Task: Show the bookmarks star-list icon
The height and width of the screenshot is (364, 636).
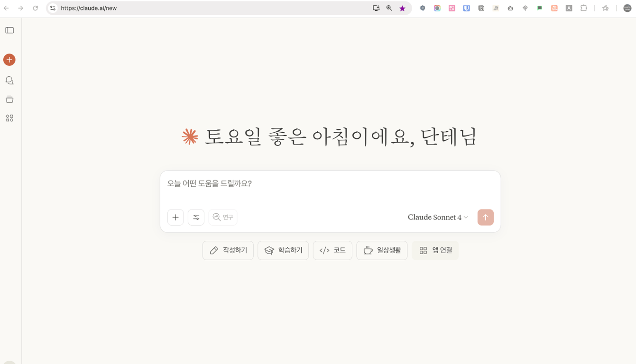Action: [x=606, y=8]
